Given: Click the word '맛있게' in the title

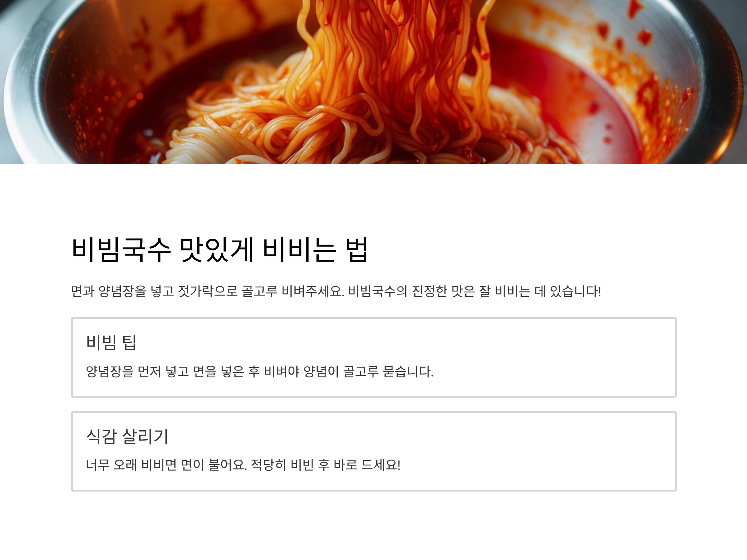Looking at the screenshot, I should tap(216, 250).
